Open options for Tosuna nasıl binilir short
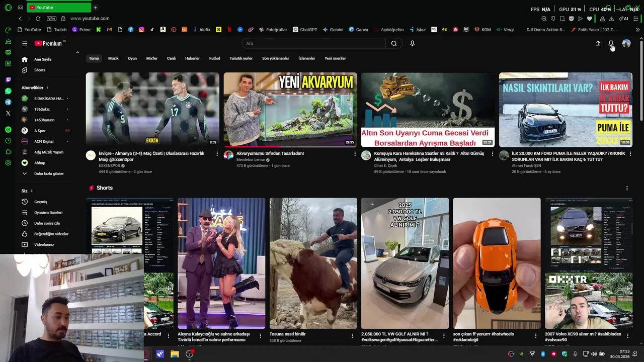Image resolution: width=644 pixels, height=362 pixels. [x=352, y=335]
